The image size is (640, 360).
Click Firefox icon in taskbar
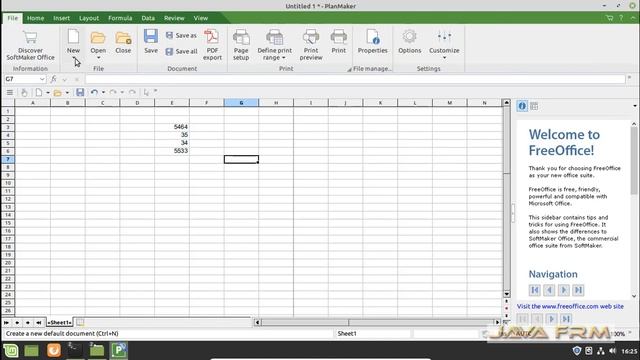[53, 351]
